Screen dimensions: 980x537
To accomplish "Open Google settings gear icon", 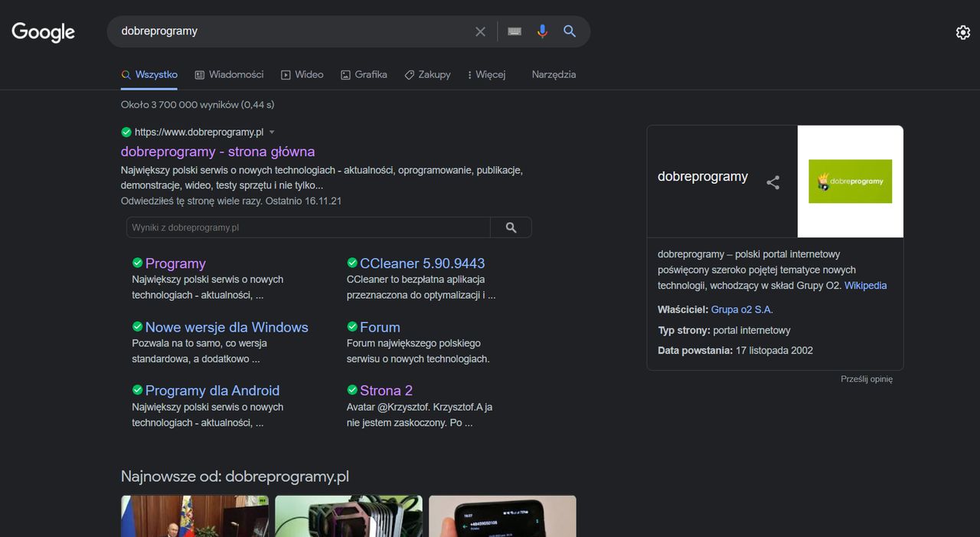I will [x=963, y=32].
